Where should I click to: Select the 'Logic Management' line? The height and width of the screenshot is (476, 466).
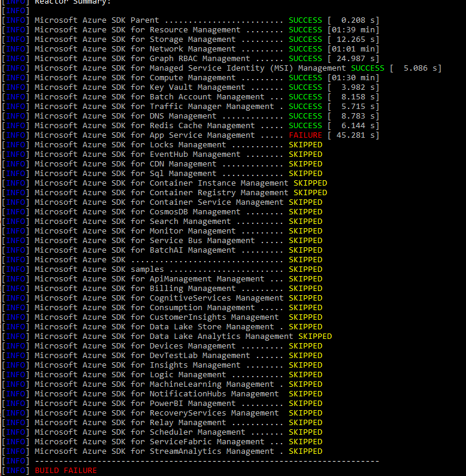pyautogui.click(x=162, y=375)
